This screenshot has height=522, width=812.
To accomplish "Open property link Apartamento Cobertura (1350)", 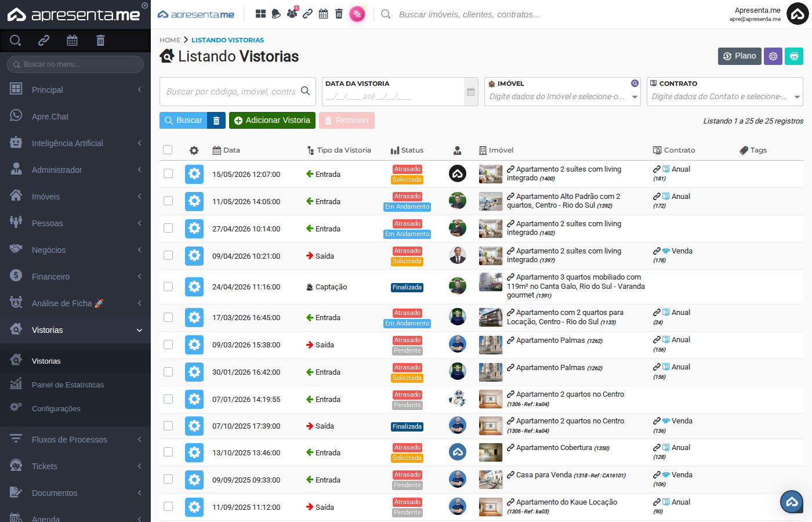I will click(558, 448).
